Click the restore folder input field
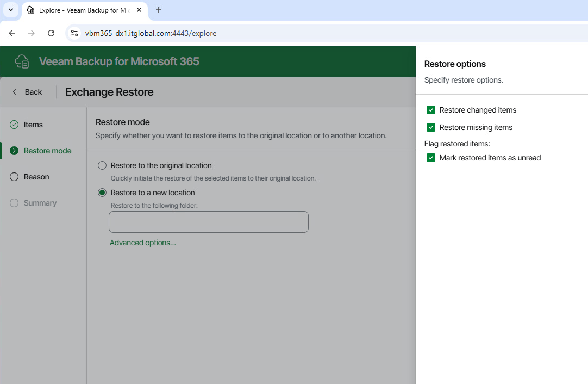Viewport: 588px width, 384px height. pyautogui.click(x=209, y=222)
